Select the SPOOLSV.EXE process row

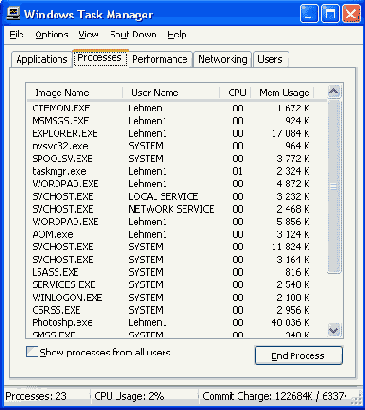(177, 158)
